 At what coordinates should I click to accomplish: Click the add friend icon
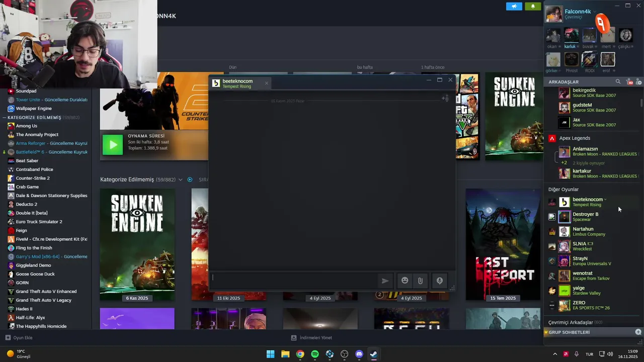[x=639, y=81]
